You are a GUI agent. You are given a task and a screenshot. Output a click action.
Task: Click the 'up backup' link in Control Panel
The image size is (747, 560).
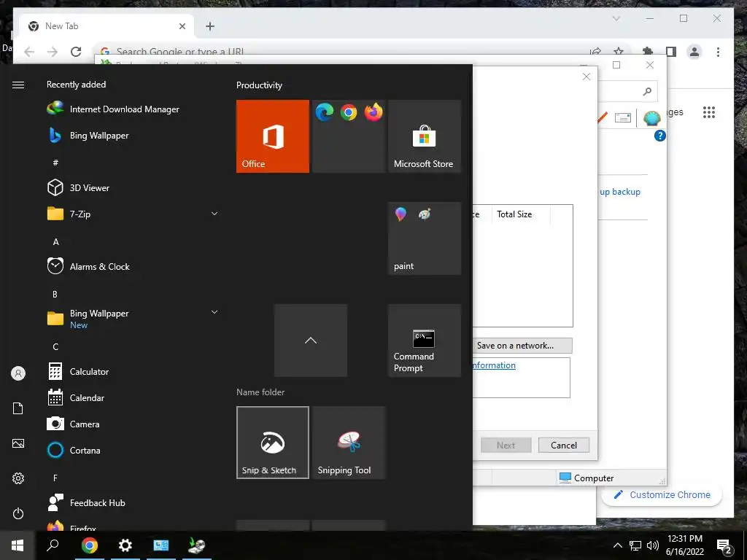click(x=620, y=192)
